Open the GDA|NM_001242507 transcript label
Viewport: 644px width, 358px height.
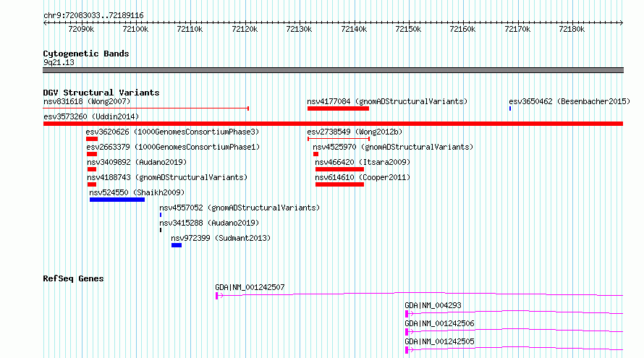click(250, 287)
